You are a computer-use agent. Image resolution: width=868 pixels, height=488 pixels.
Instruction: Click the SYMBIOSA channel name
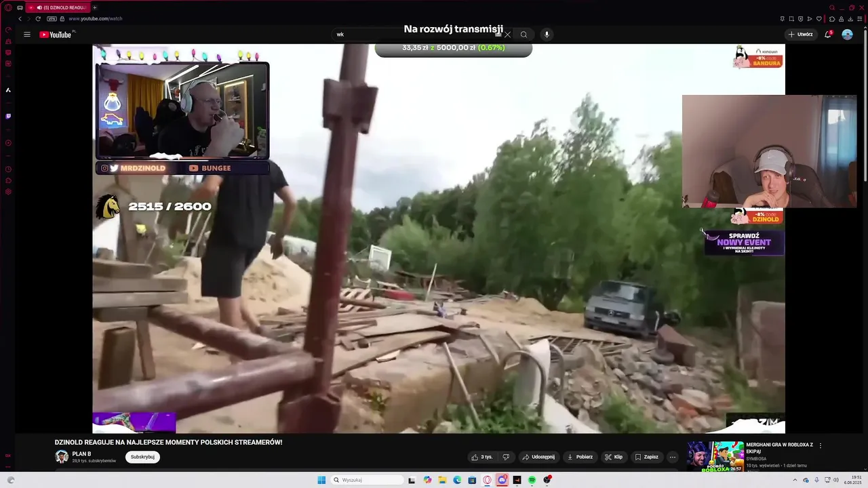click(x=756, y=459)
